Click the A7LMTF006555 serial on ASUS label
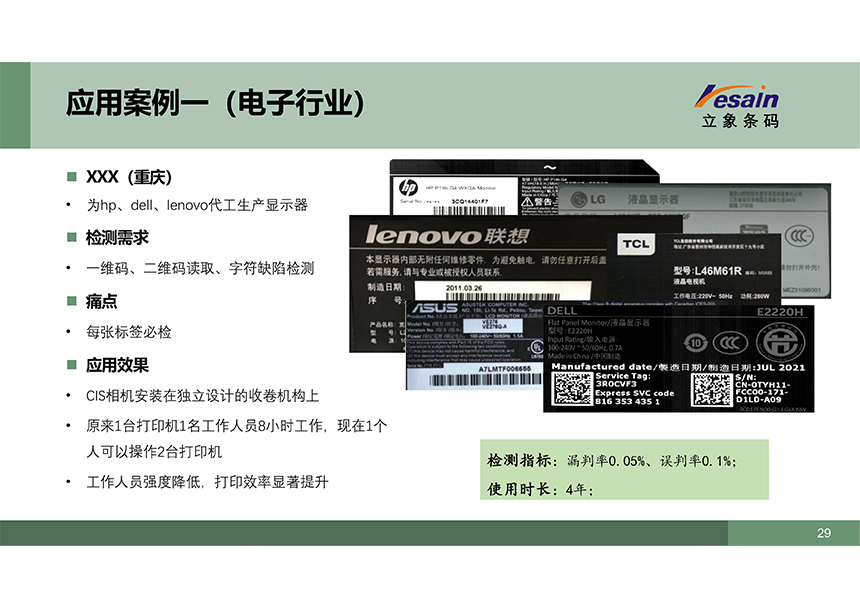The width and height of the screenshot is (860, 608). (505, 369)
